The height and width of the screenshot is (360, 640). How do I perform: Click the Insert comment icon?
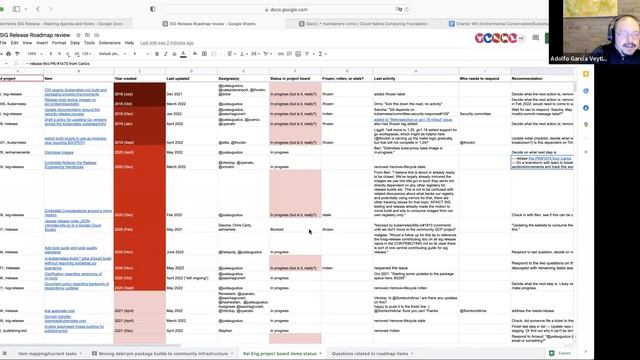(x=289, y=54)
